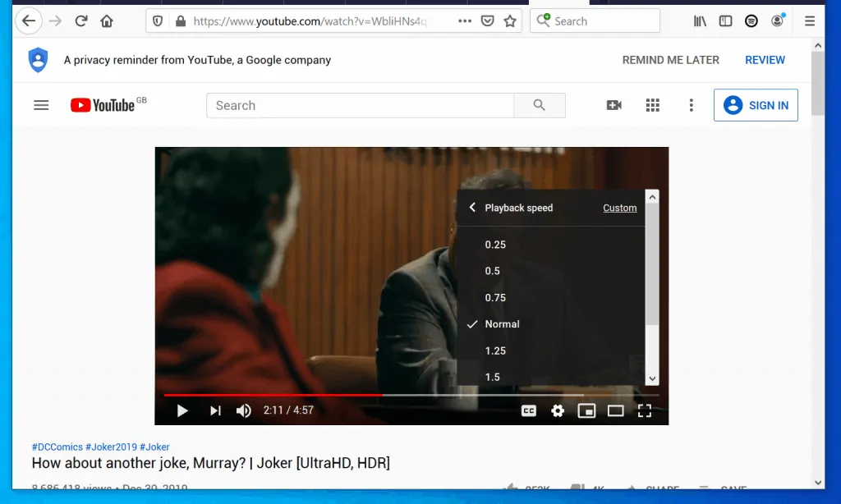The height and width of the screenshot is (504, 841).
Task: Click the page scrollbar up arrow
Action: pos(818,46)
